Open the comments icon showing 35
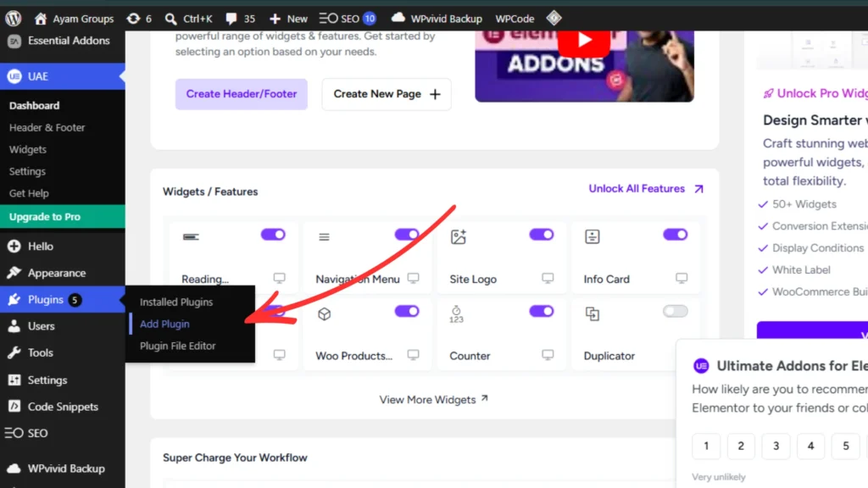This screenshot has width=868, height=488. pos(231,19)
